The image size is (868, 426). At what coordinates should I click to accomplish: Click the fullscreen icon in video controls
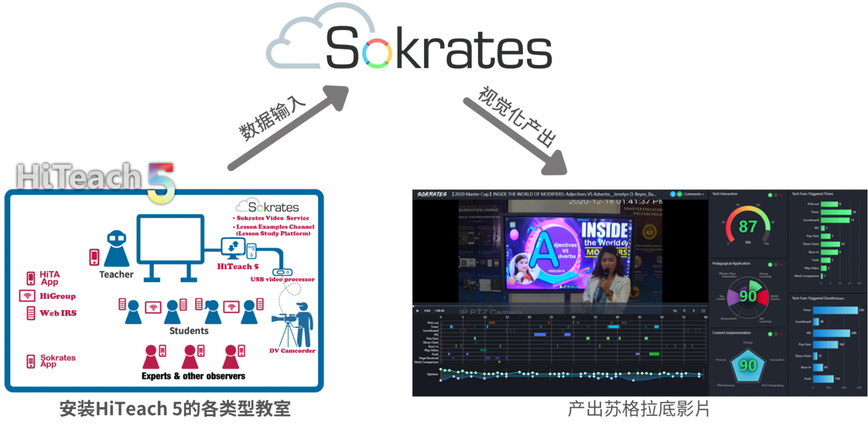click(703, 311)
